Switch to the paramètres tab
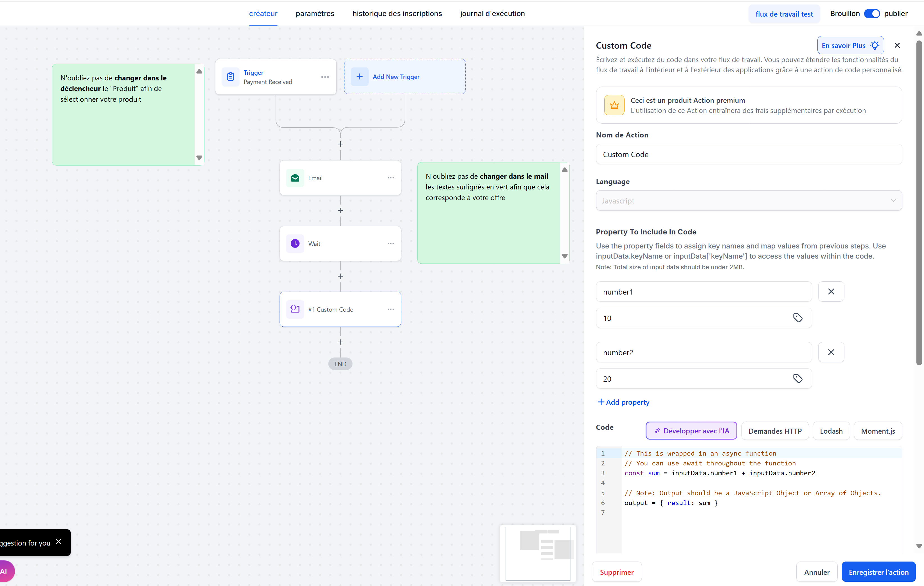924x586 pixels. 315,13
